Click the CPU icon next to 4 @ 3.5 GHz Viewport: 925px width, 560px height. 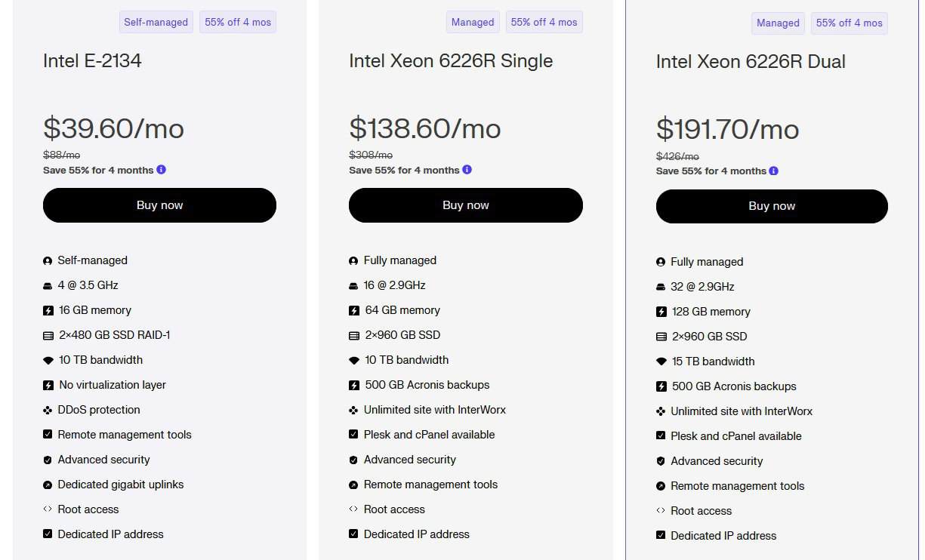pos(48,285)
